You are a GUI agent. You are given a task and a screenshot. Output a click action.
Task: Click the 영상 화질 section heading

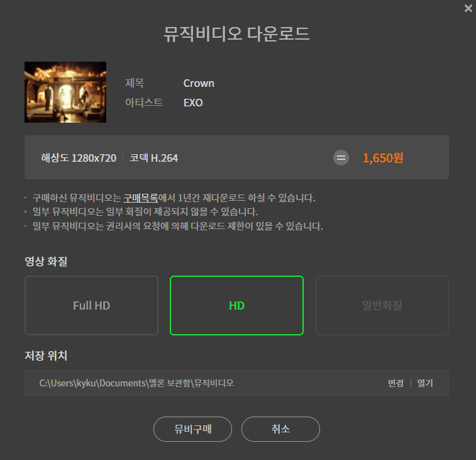point(46,261)
